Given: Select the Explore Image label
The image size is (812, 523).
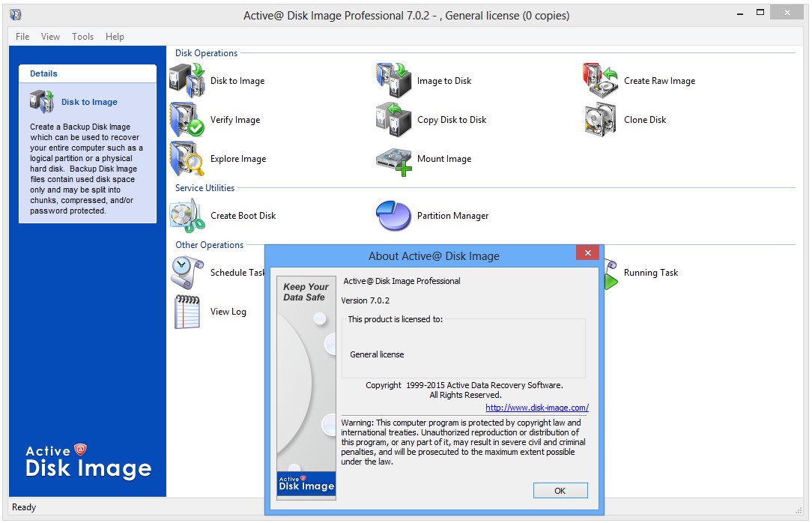Looking at the screenshot, I should point(238,159).
